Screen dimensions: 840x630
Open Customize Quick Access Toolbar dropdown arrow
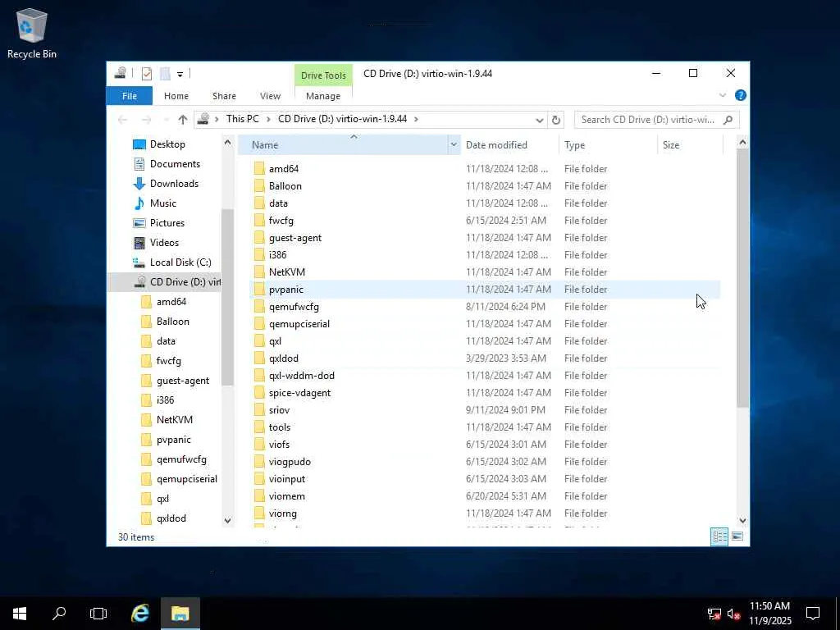pyautogui.click(x=180, y=75)
